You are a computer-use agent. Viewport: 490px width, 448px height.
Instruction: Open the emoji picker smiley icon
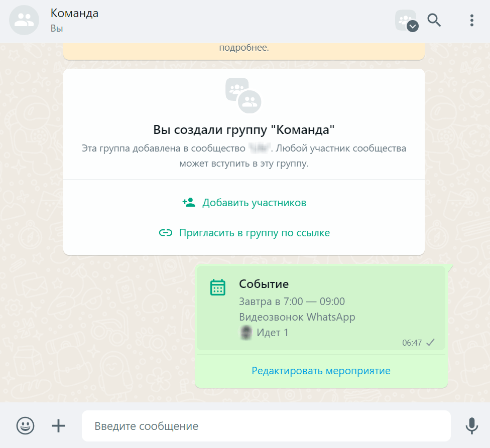tap(25, 425)
